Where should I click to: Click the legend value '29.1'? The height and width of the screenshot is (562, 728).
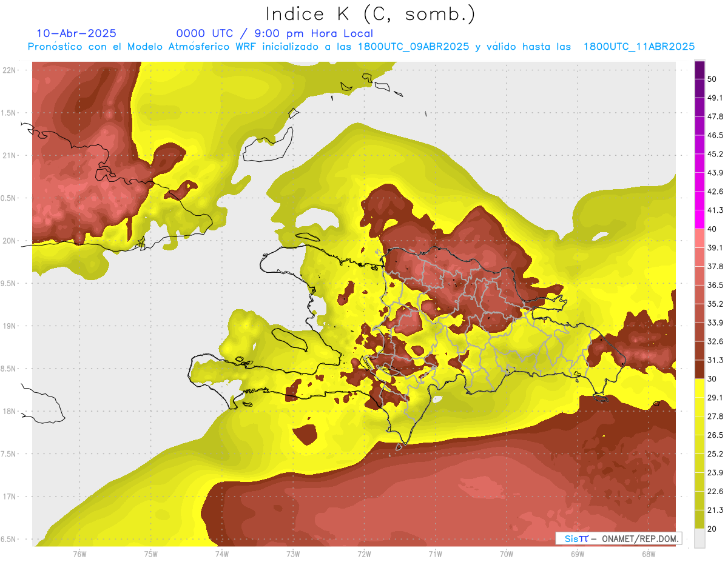715,398
